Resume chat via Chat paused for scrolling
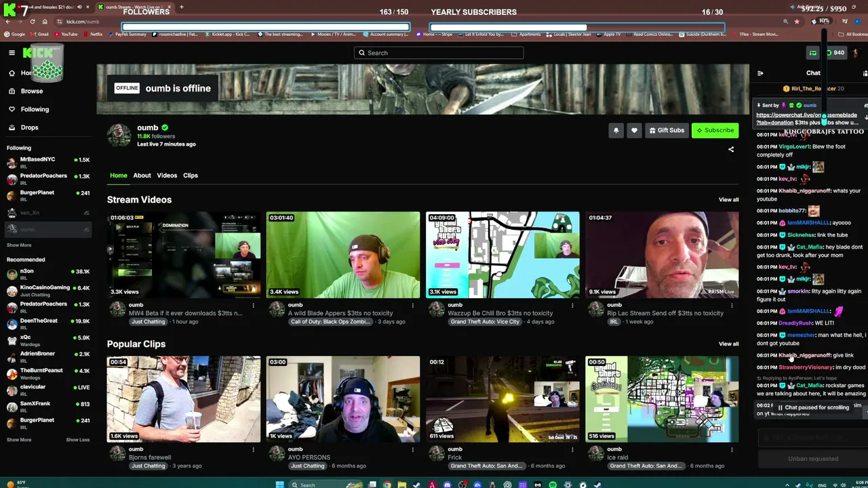This screenshot has width=868, height=488. tap(812, 408)
